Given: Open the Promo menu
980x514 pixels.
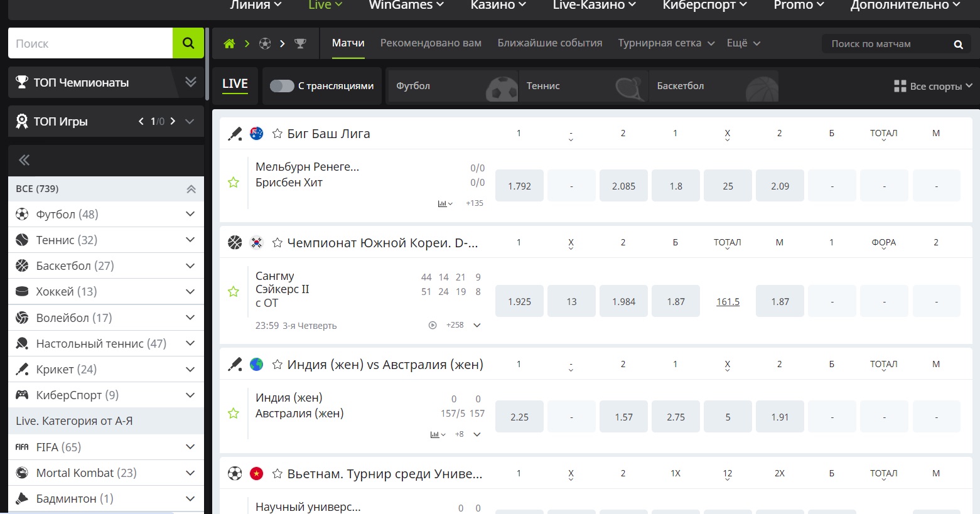Looking at the screenshot, I should [799, 5].
